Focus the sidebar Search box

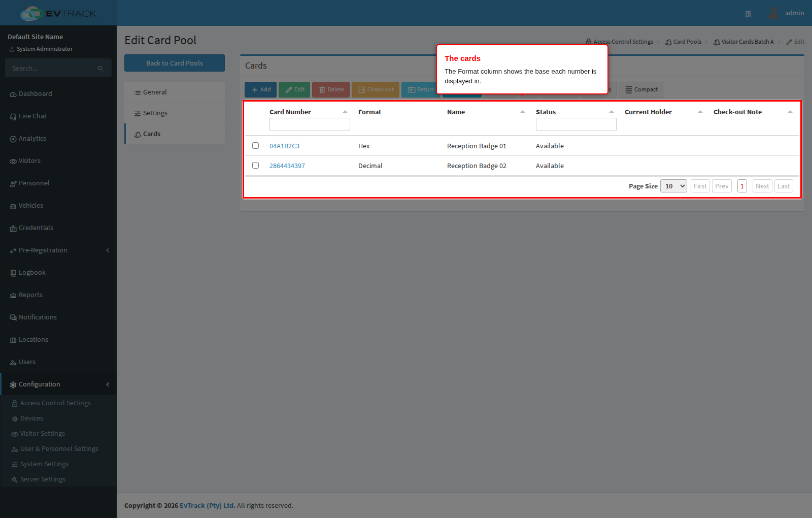(x=51, y=69)
